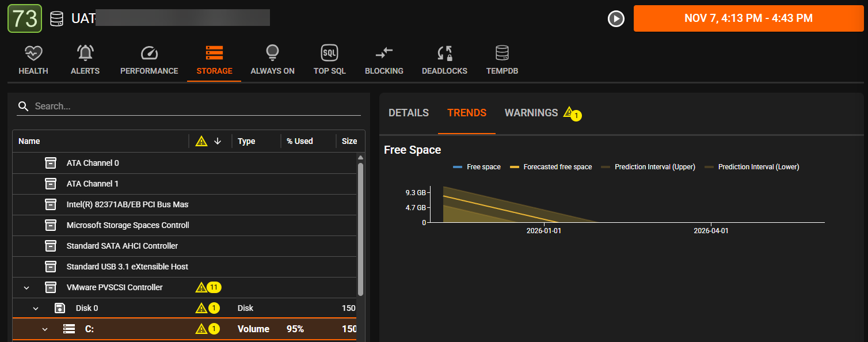
Task: Collapse the C: volume row
Action: click(x=45, y=329)
